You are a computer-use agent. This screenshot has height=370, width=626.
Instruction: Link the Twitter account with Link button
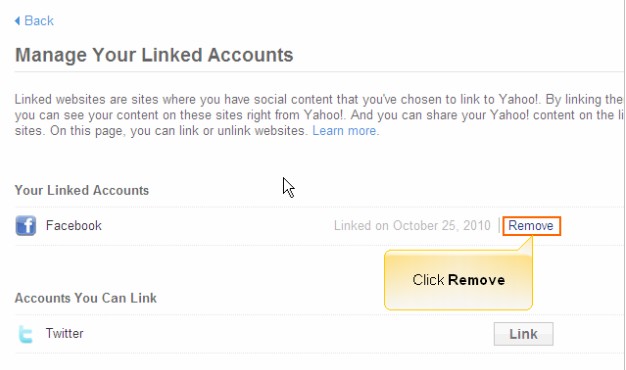pos(523,334)
